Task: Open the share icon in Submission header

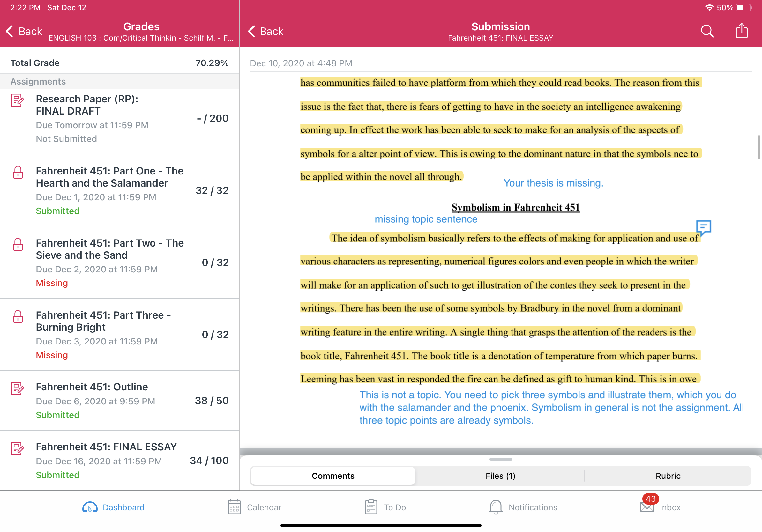Action: click(742, 31)
